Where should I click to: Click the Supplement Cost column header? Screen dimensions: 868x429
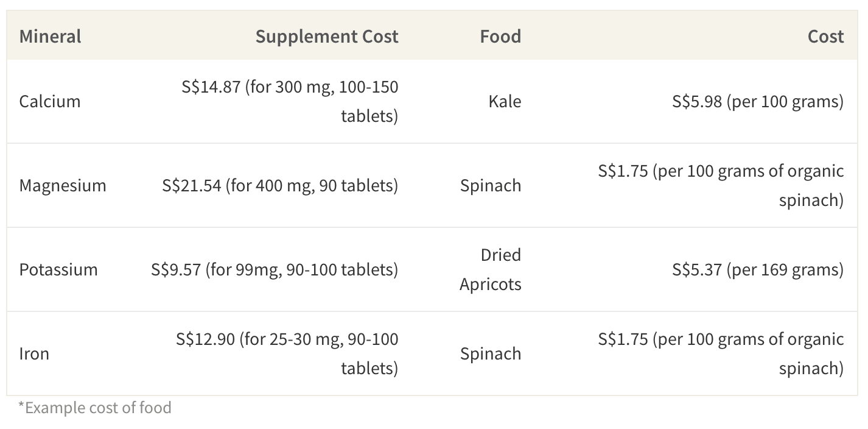327,36
